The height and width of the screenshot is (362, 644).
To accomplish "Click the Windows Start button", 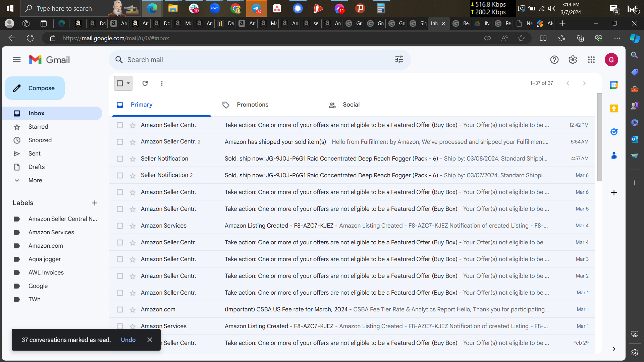I will click(x=10, y=8).
